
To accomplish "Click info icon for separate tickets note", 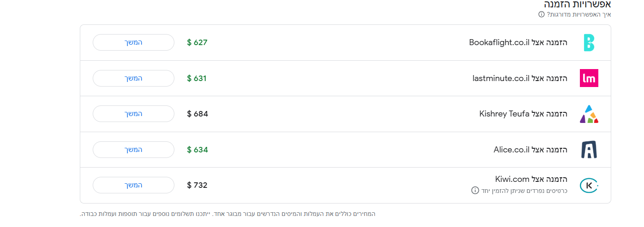I will click(x=475, y=190).
